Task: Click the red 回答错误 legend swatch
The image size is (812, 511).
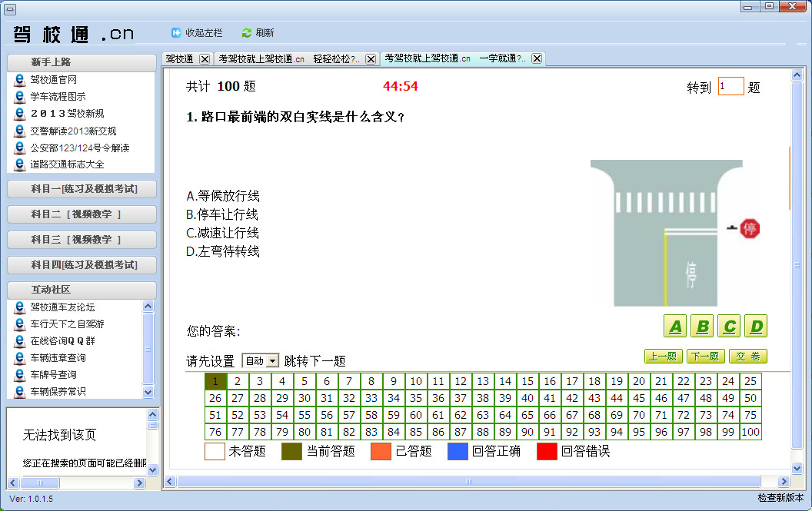Action: (x=545, y=453)
